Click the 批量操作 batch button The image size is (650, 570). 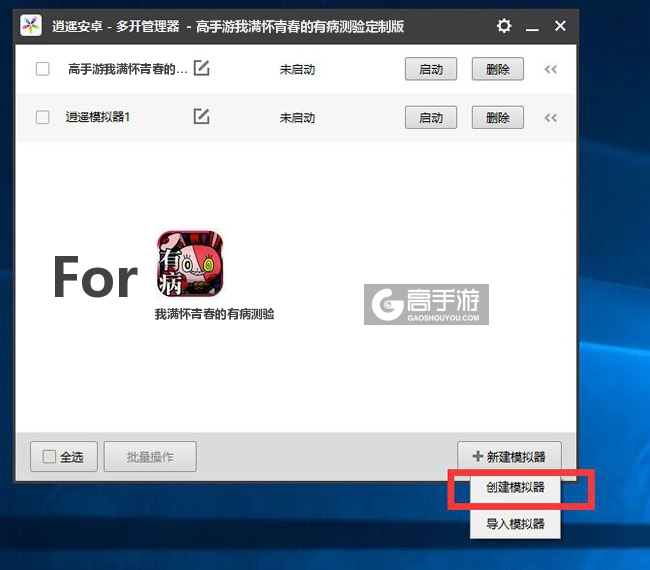click(x=150, y=457)
